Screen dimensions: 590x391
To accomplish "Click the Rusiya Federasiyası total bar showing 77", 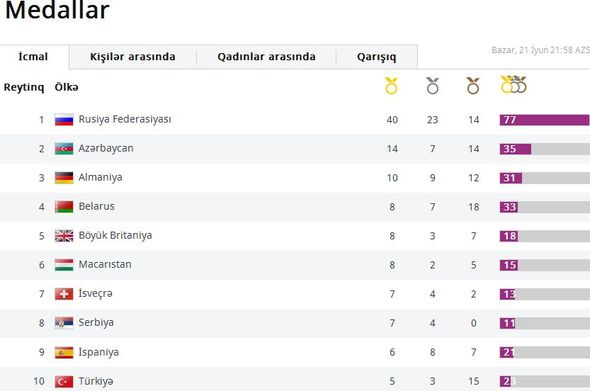I will pyautogui.click(x=544, y=120).
